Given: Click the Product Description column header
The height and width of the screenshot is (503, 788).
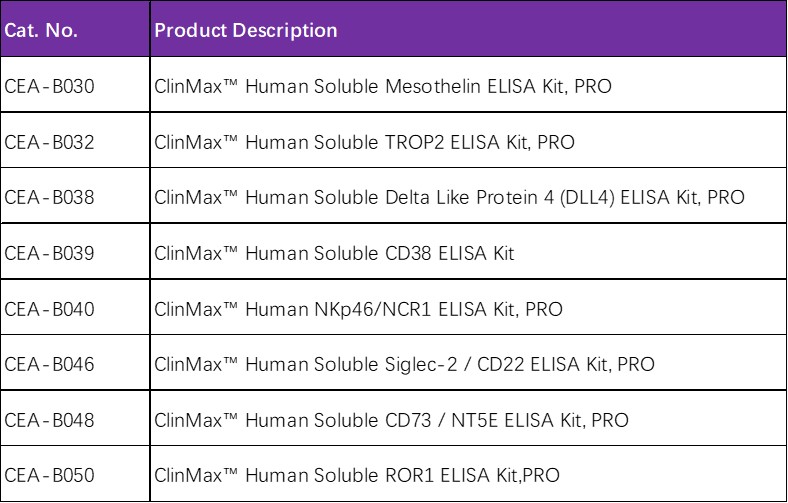Looking at the screenshot, I should pyautogui.click(x=246, y=31).
